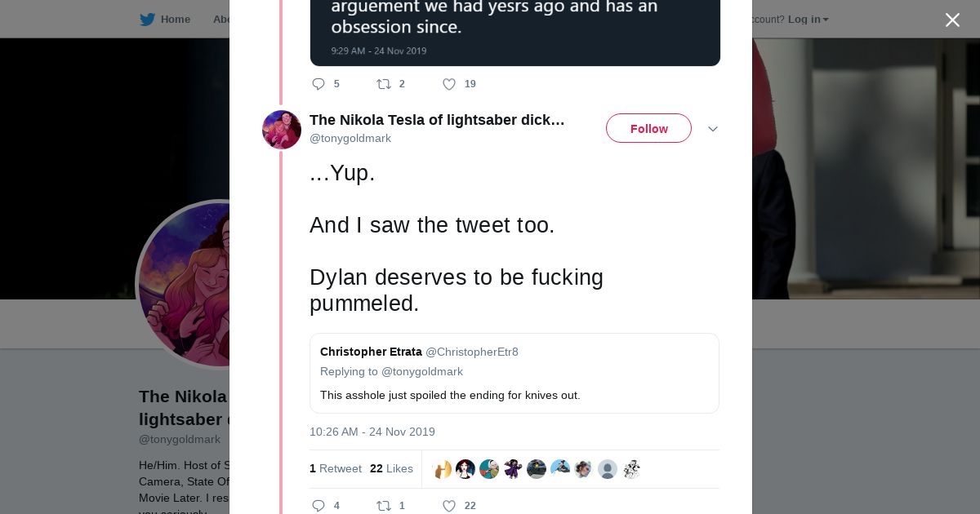
Task: View the list of 22 Likes
Action: click(391, 468)
